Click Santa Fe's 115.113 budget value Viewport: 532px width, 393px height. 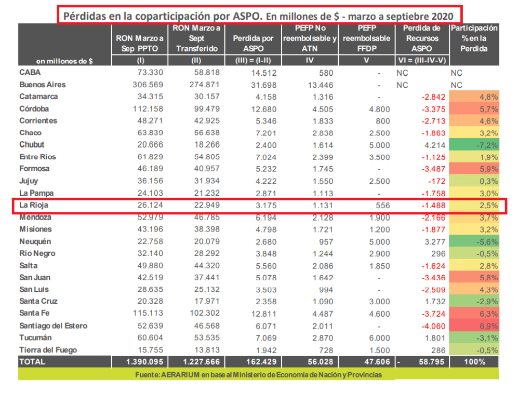coord(148,313)
